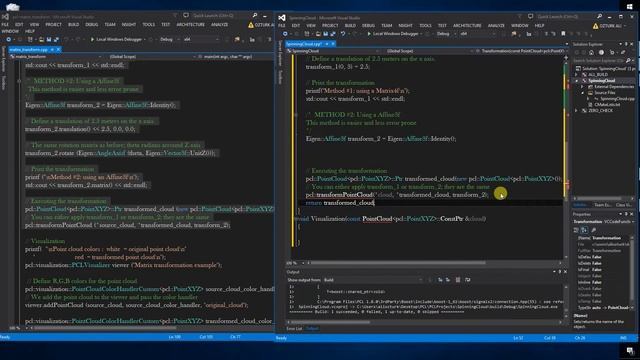Click OZTURK ALI account name in SpinningCloud window
The width and height of the screenshot is (640, 360).
point(611,26)
